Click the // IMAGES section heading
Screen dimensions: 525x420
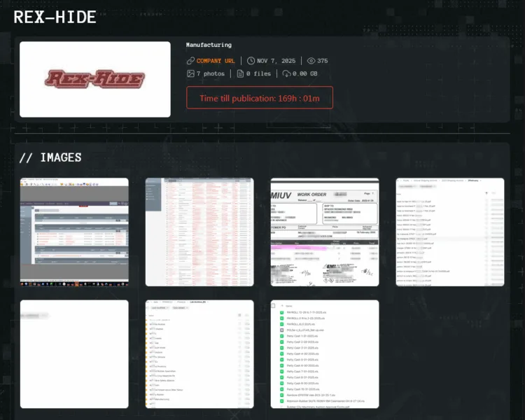tap(50, 157)
